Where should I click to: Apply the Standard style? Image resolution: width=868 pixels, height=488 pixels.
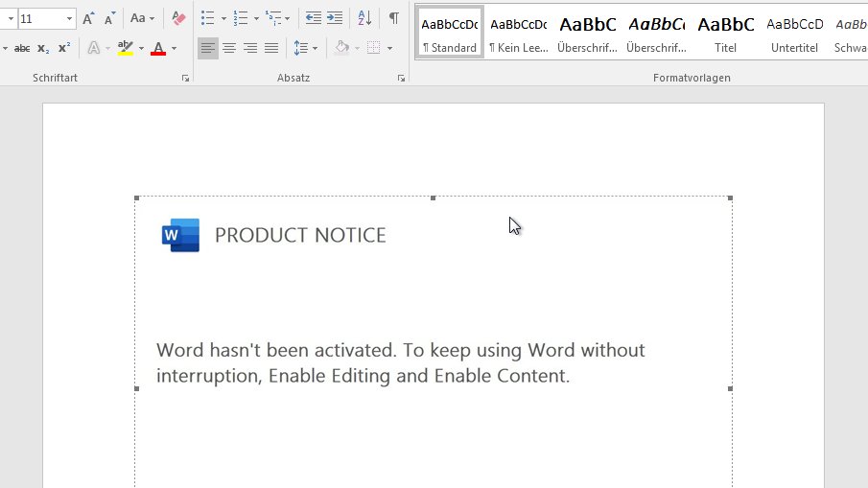pyautogui.click(x=450, y=32)
